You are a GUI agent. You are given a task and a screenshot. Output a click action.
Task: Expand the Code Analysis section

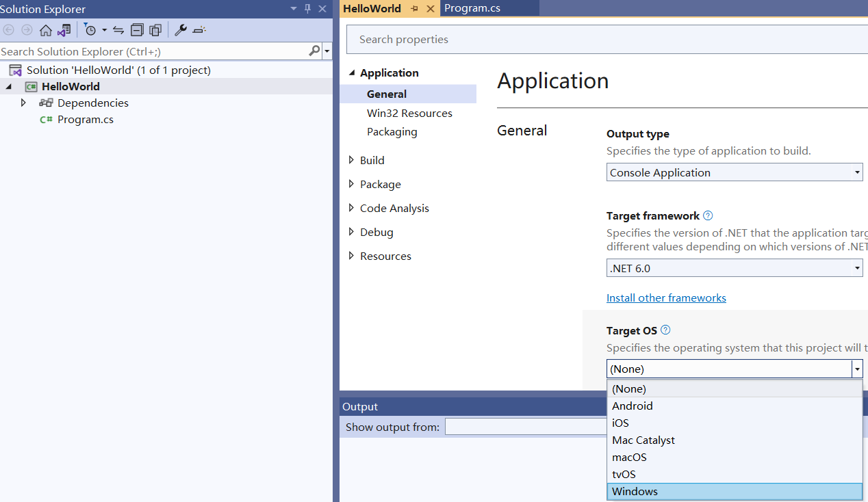pos(352,208)
